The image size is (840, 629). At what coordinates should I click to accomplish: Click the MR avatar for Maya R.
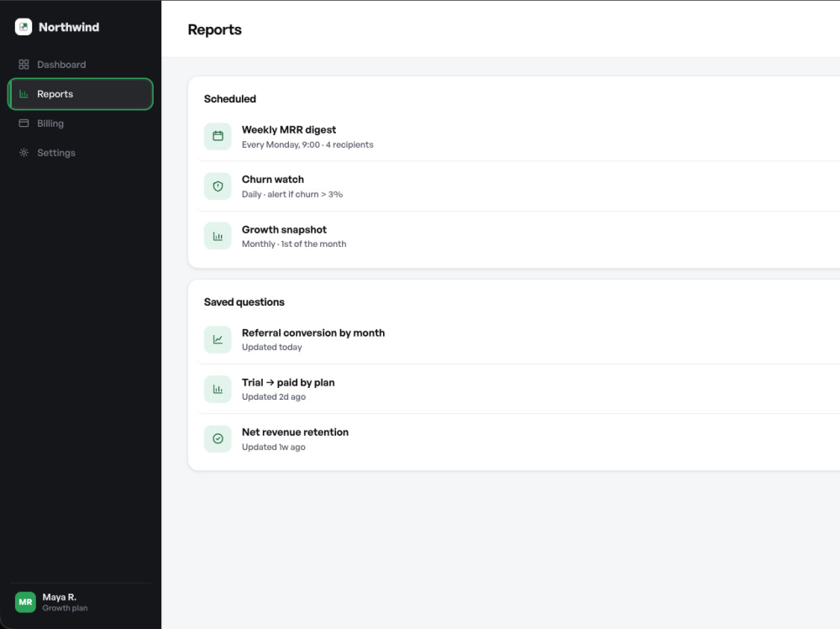(25, 601)
